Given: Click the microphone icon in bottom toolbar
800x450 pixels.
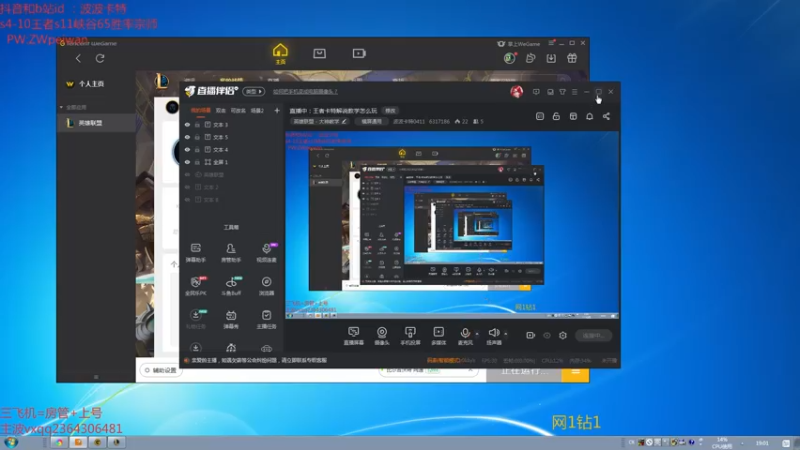Looking at the screenshot, I should pyautogui.click(x=465, y=334).
